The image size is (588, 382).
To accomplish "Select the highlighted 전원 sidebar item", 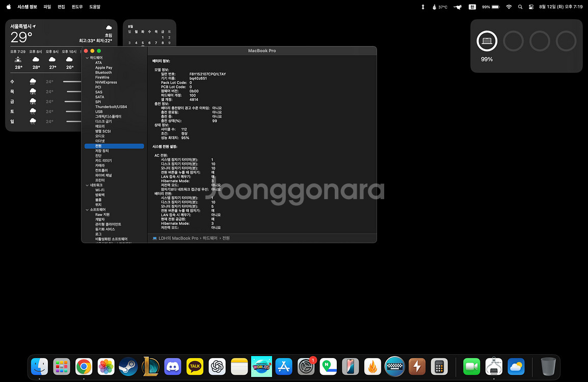I will pyautogui.click(x=114, y=146).
